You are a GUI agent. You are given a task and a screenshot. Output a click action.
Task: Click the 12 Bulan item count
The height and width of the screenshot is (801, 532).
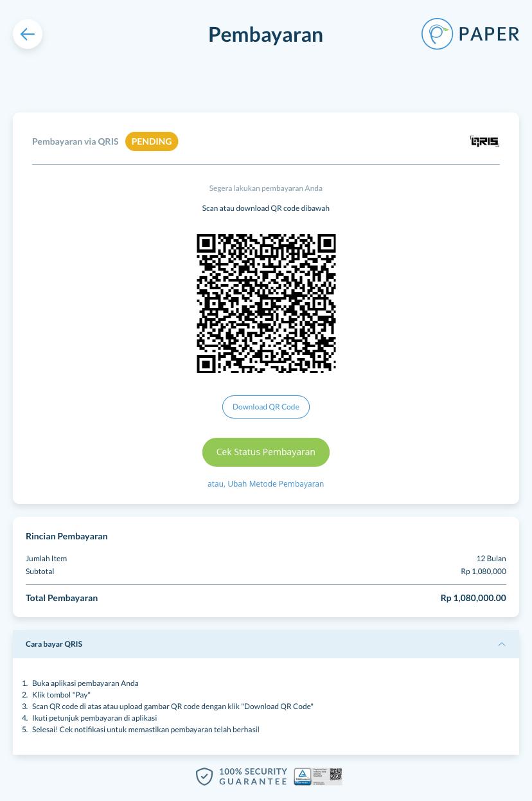[491, 559]
